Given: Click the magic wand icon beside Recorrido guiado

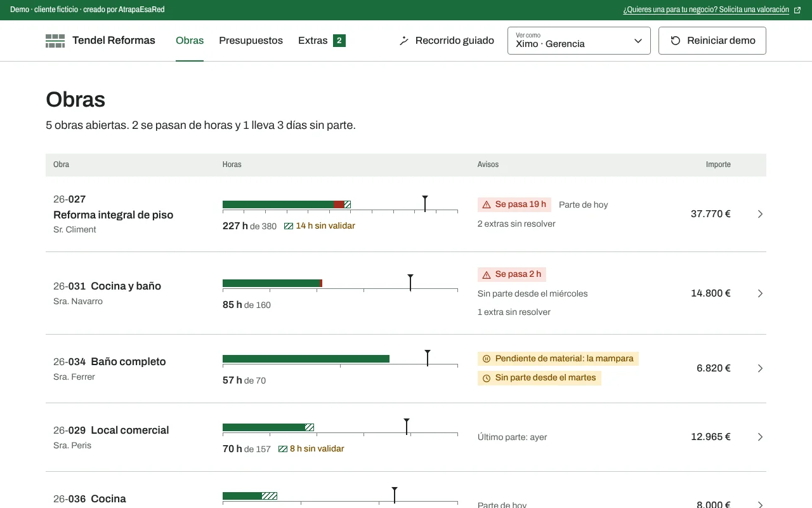Looking at the screenshot, I should click(x=404, y=41).
